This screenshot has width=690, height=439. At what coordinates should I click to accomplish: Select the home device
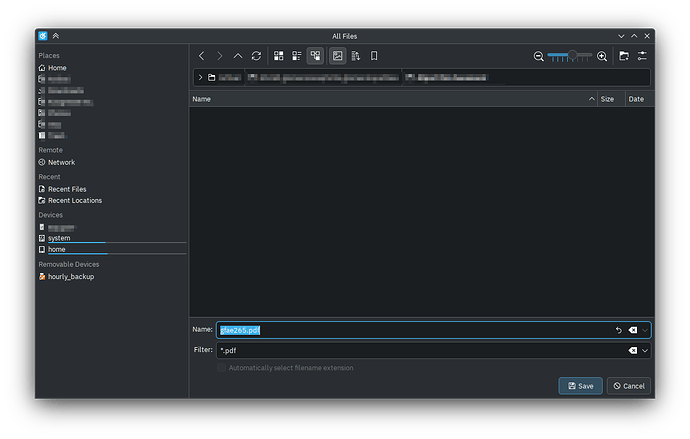click(112, 249)
